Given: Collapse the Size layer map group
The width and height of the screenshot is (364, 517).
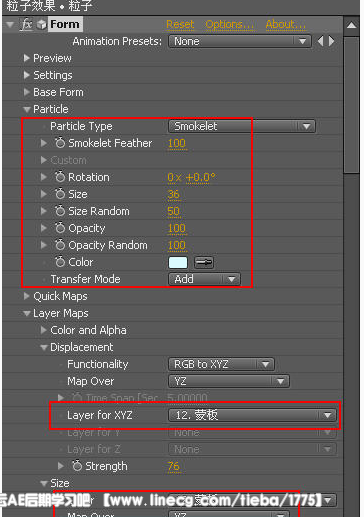Looking at the screenshot, I should 44,483.
